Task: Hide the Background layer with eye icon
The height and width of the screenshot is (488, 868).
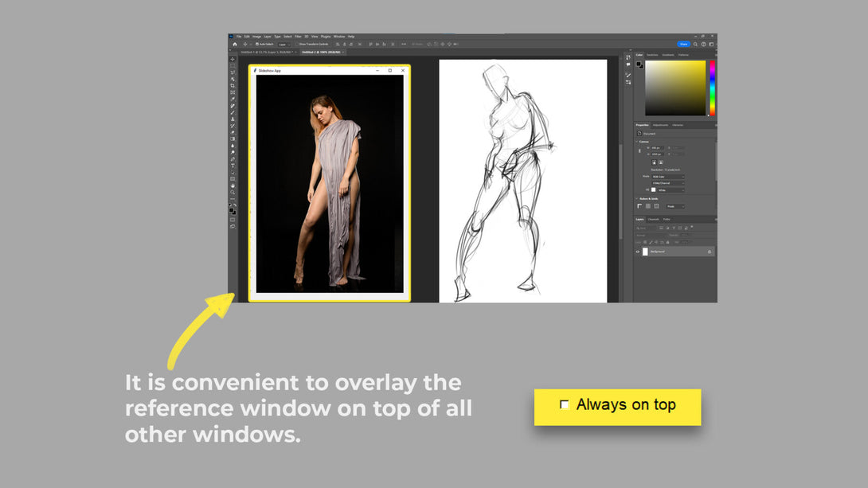Action: click(x=638, y=252)
